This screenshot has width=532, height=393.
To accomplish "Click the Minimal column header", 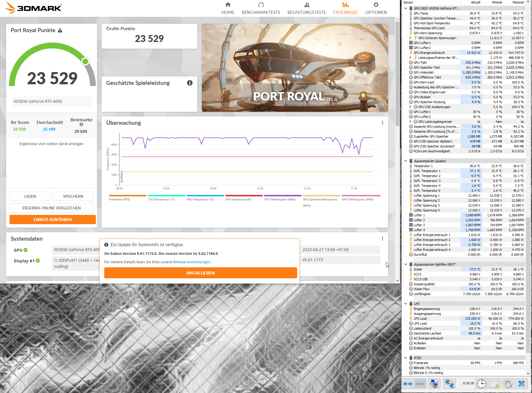I will click(493, 2).
